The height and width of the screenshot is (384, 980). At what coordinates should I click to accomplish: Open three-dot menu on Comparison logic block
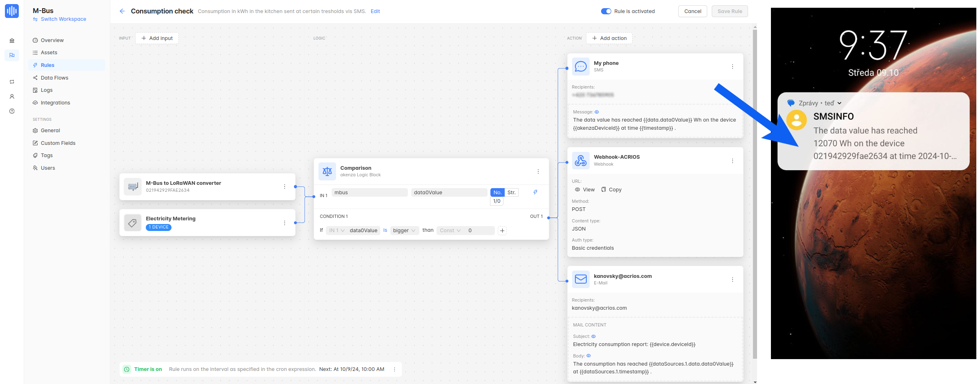(x=538, y=171)
